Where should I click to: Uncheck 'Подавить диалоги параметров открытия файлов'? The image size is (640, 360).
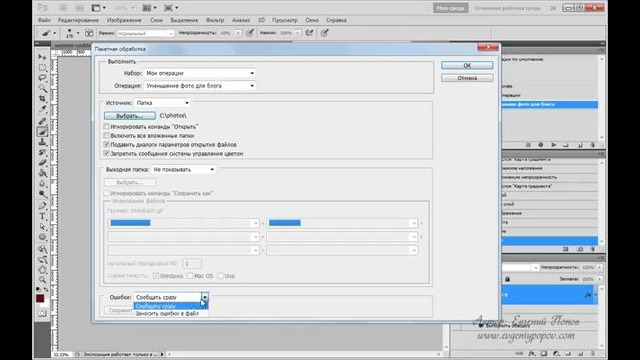point(107,144)
